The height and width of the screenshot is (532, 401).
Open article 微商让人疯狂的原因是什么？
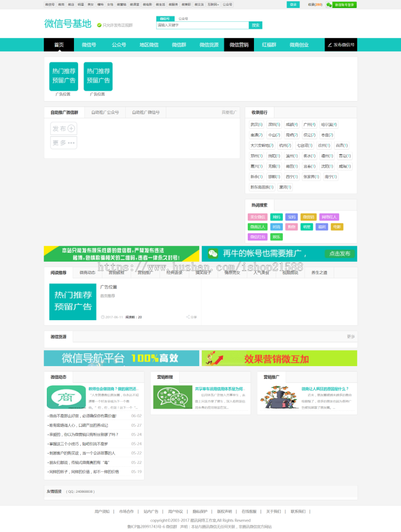[x=325, y=389]
